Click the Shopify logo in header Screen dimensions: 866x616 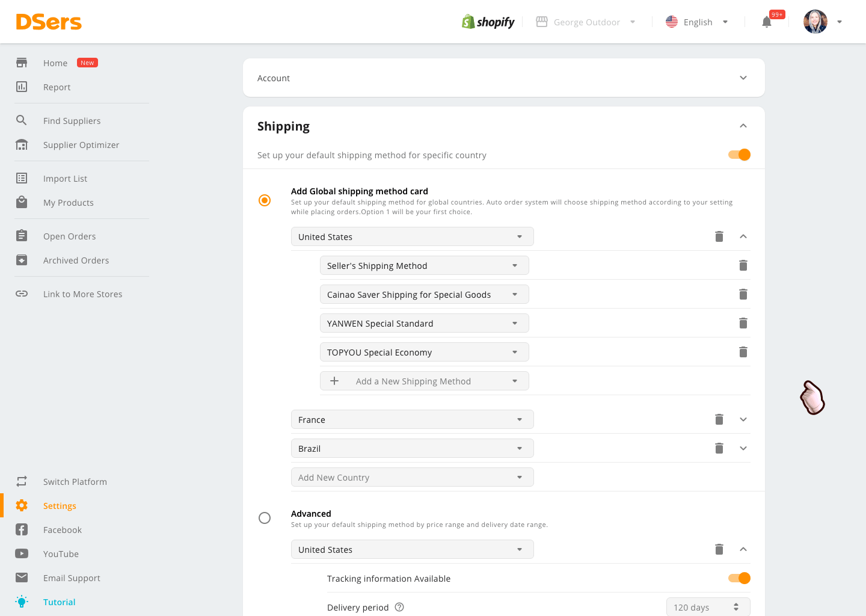point(488,22)
